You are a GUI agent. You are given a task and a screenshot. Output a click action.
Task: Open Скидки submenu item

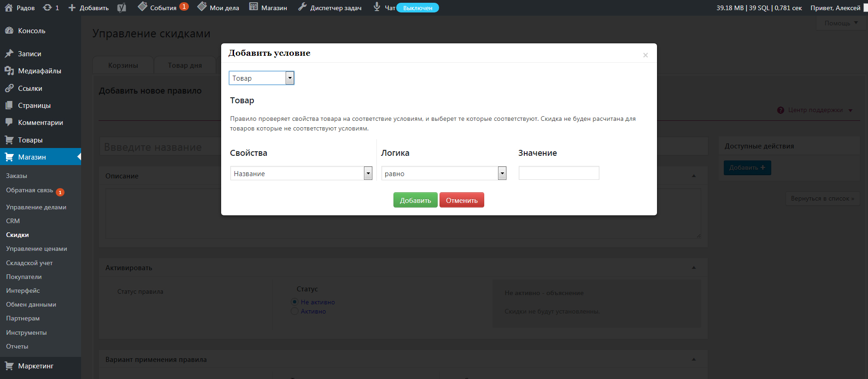pos(18,235)
